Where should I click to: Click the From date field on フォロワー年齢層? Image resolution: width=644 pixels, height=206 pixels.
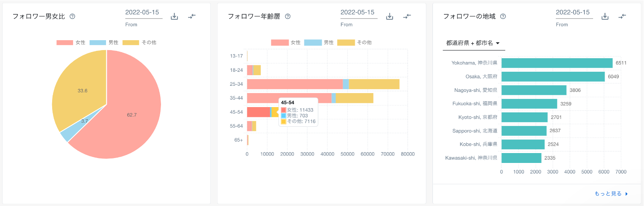[359, 13]
